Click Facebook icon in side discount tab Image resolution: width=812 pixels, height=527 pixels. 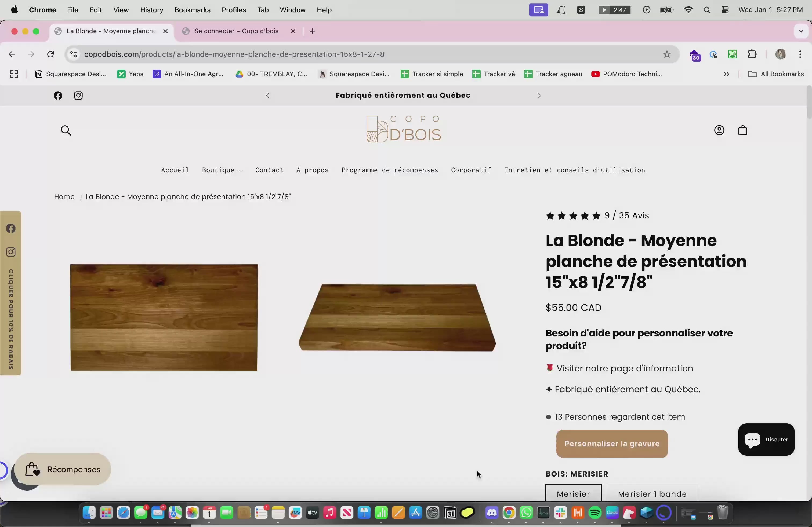(x=11, y=228)
